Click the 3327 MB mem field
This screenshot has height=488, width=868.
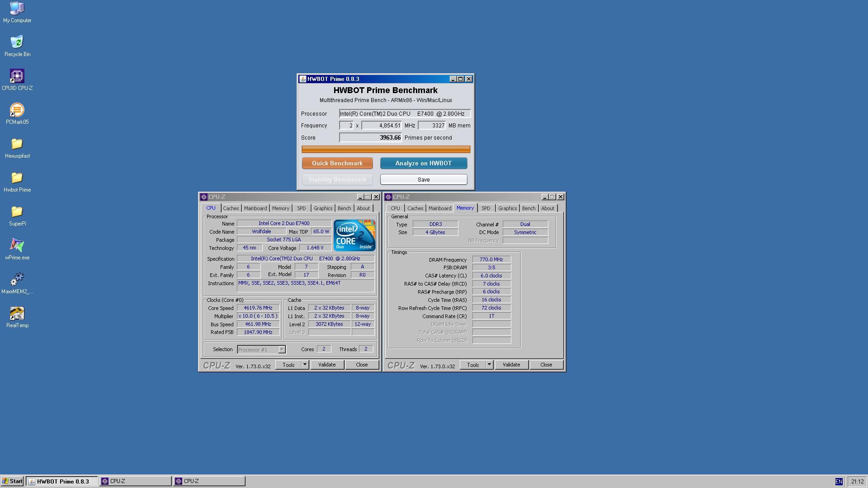click(x=432, y=126)
